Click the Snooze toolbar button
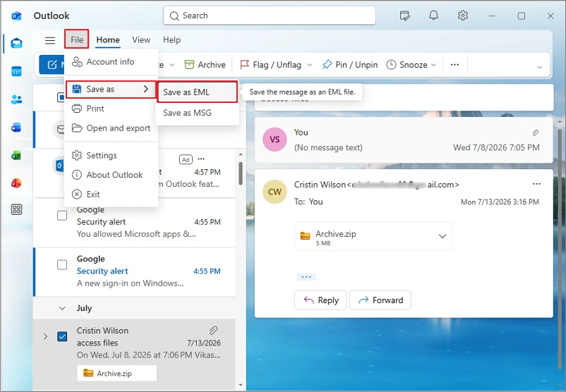 point(407,65)
